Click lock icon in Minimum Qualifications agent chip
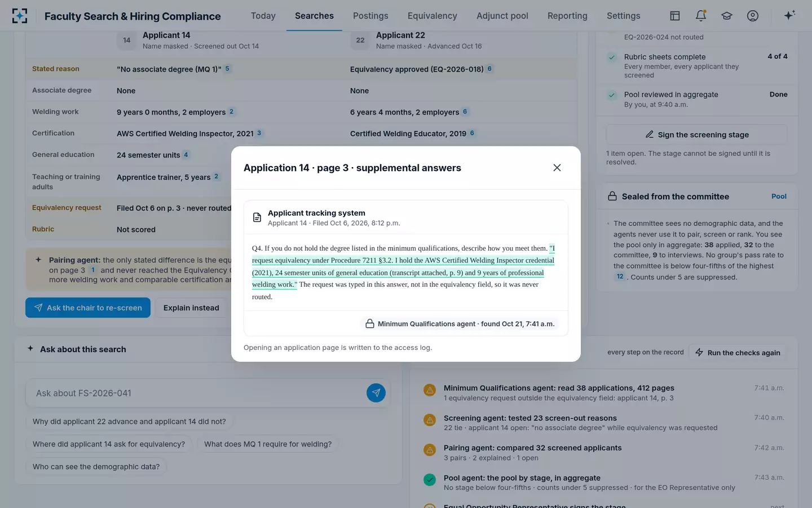 (x=370, y=323)
